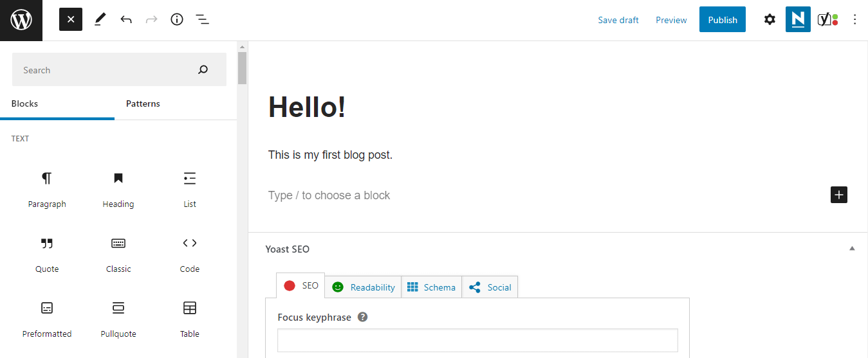Focus the Focus keyphrase input
868x358 pixels.
[477, 341]
